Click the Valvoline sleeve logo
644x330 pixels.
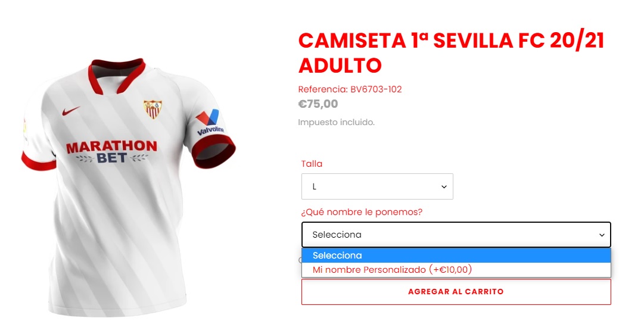(x=209, y=123)
